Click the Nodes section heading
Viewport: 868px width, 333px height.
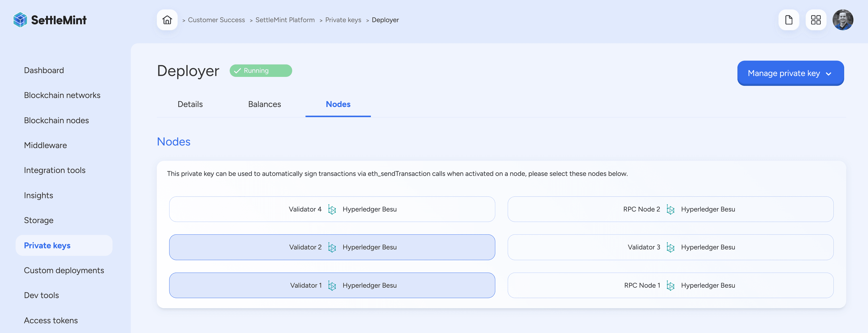click(174, 142)
